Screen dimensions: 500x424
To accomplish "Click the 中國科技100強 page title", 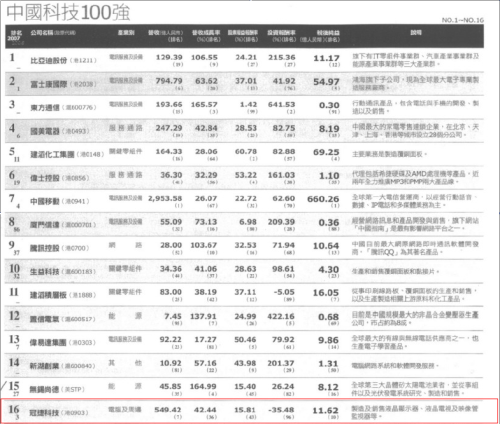I will (68, 12).
